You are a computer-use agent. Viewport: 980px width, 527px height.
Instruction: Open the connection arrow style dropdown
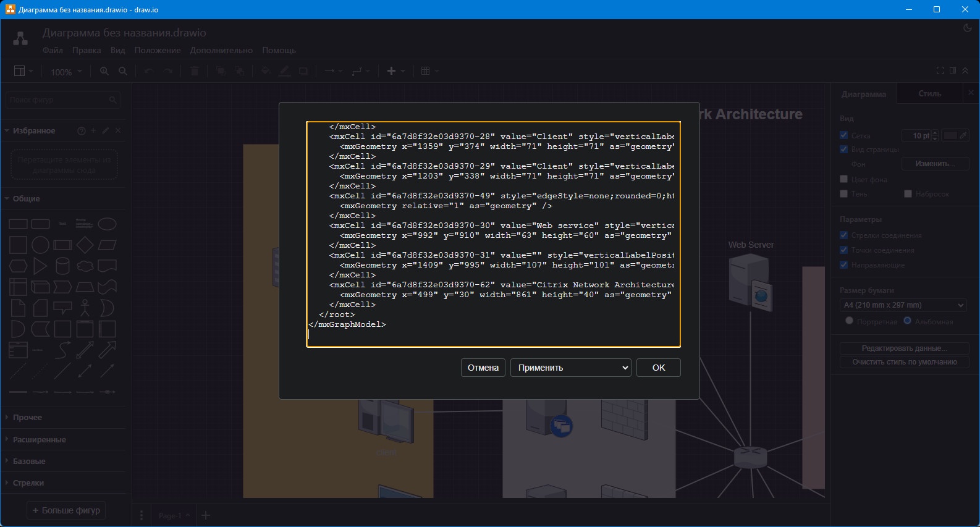click(334, 71)
